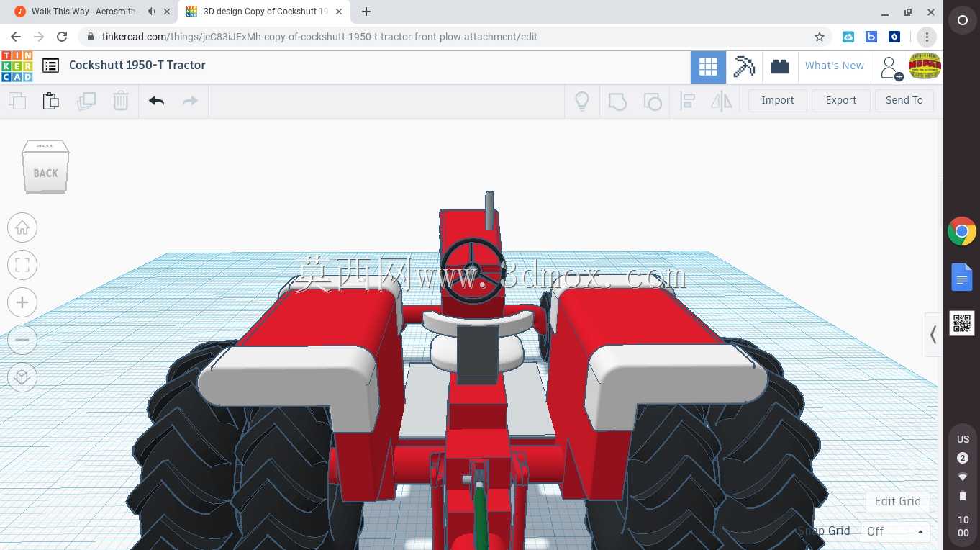980x550 pixels.
Task: Open the user profile avatar
Action: coord(925,66)
